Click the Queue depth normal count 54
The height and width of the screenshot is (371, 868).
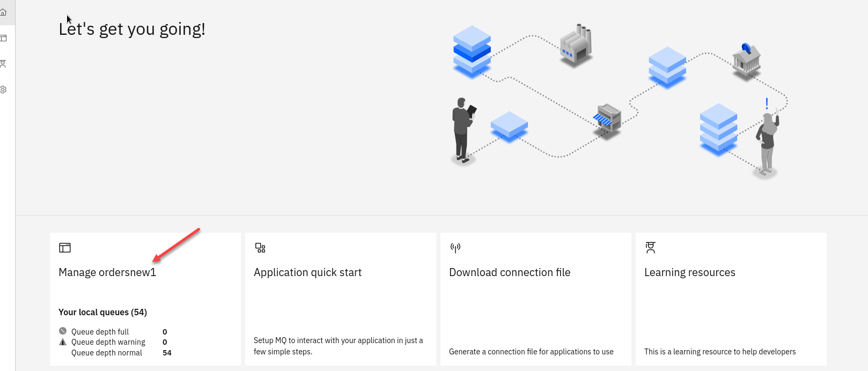pyautogui.click(x=167, y=353)
